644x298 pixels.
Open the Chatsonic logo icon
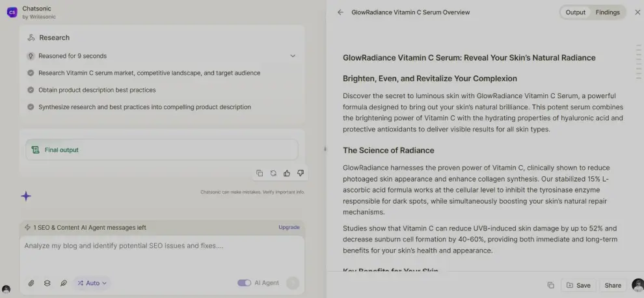coord(12,12)
